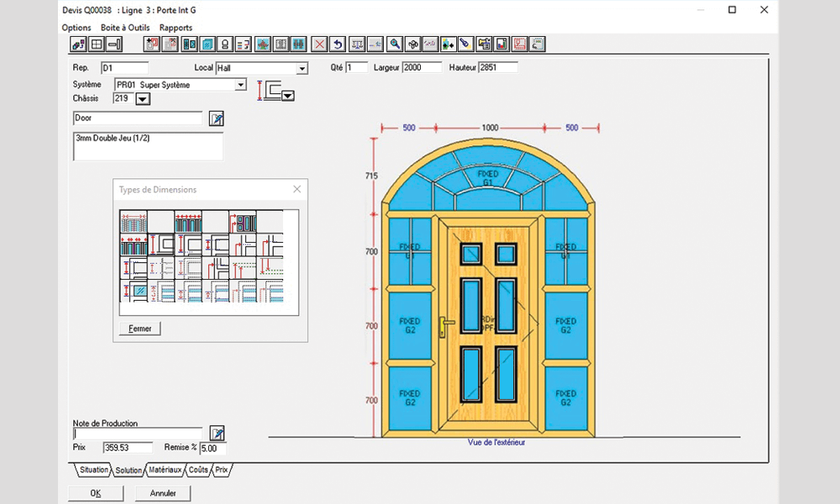Switch to the Prix tab

222,470
